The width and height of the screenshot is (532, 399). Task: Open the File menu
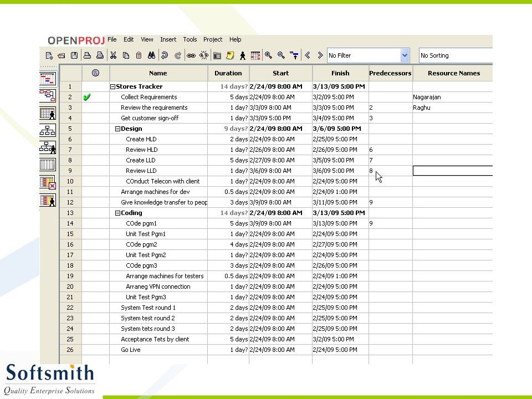pyautogui.click(x=112, y=39)
